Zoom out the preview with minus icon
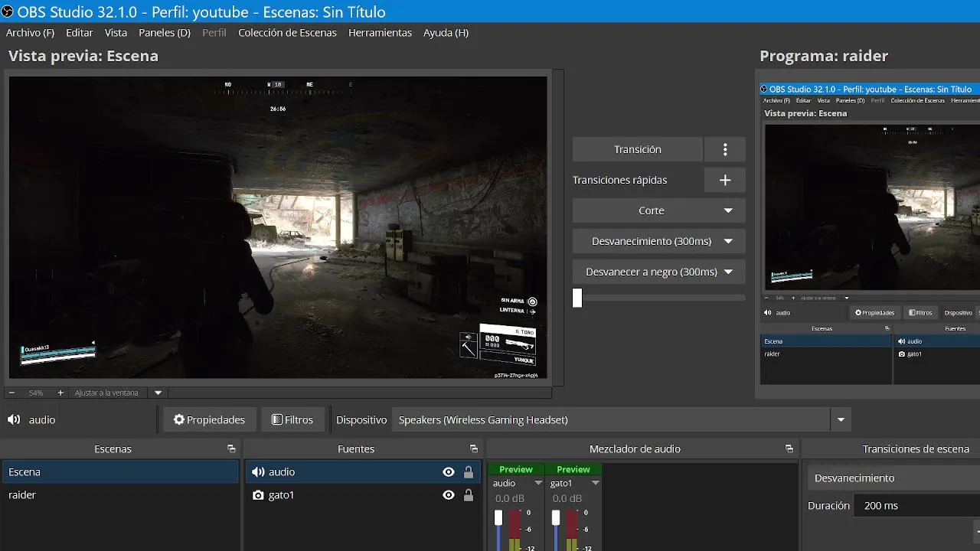 click(11, 393)
